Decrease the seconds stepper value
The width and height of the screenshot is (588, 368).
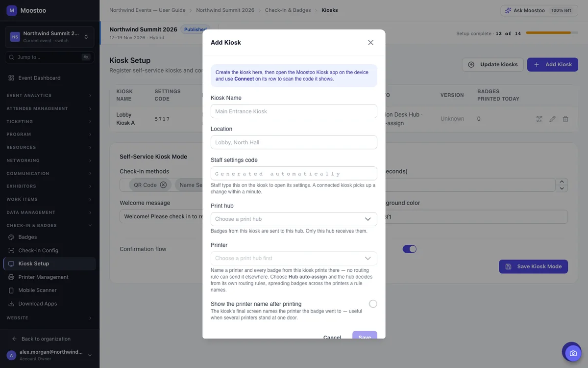pyautogui.click(x=563, y=188)
